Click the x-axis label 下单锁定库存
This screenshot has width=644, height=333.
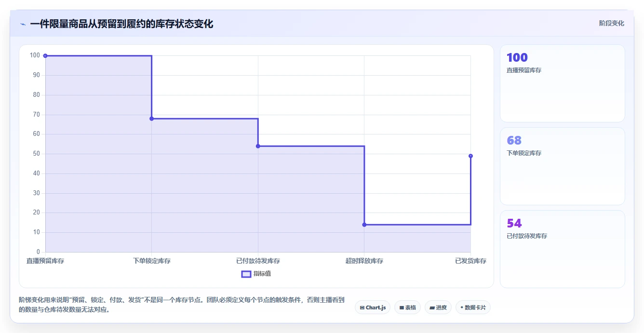click(x=151, y=261)
